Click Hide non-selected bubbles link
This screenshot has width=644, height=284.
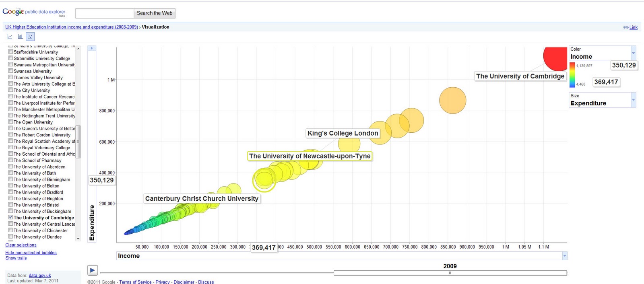pyautogui.click(x=31, y=253)
